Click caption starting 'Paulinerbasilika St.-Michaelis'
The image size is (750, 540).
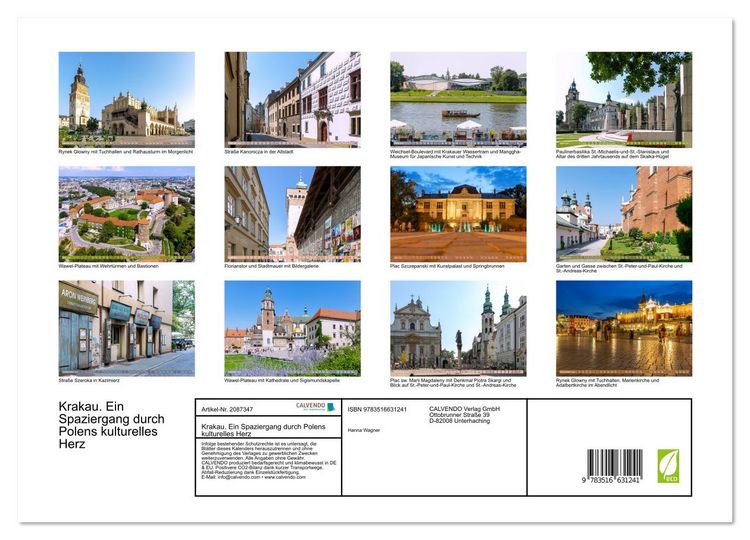pyautogui.click(x=612, y=154)
